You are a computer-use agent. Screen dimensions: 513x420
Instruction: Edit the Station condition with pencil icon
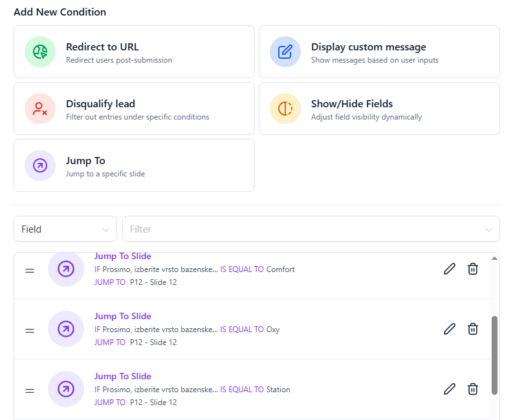[x=450, y=389]
